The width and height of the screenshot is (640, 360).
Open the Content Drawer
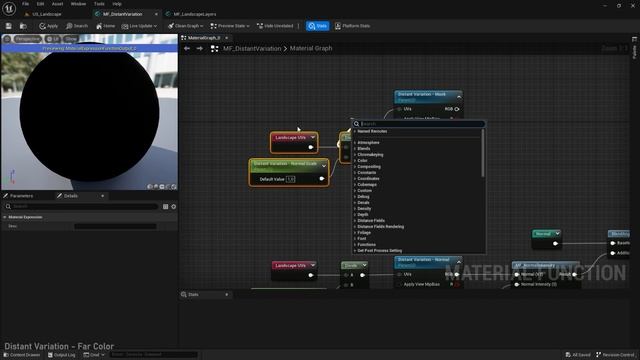click(22, 355)
